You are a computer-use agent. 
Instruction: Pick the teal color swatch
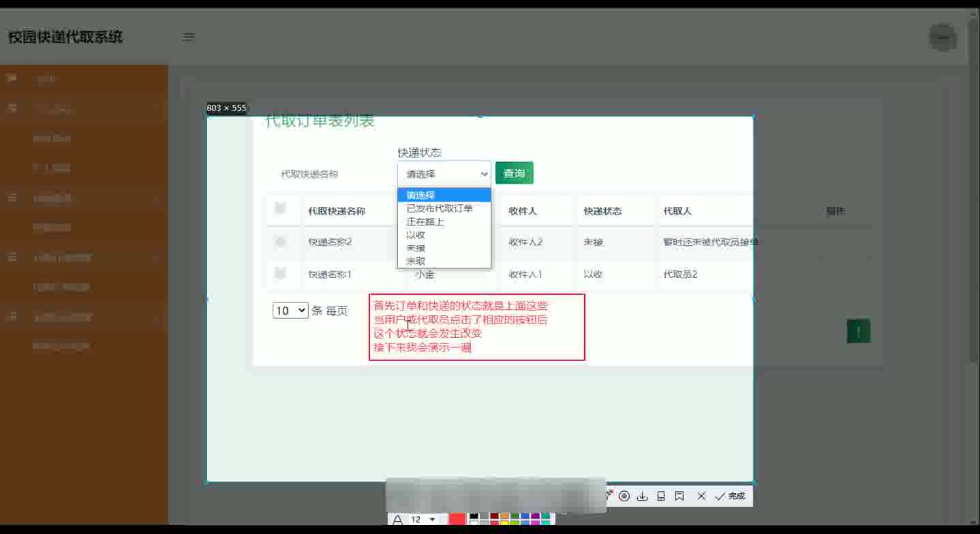tap(545, 516)
